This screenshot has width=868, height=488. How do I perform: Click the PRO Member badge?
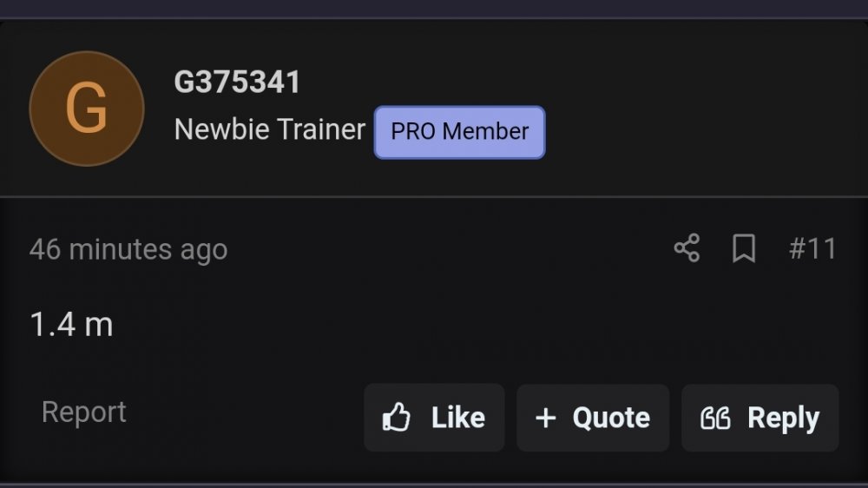tap(459, 132)
